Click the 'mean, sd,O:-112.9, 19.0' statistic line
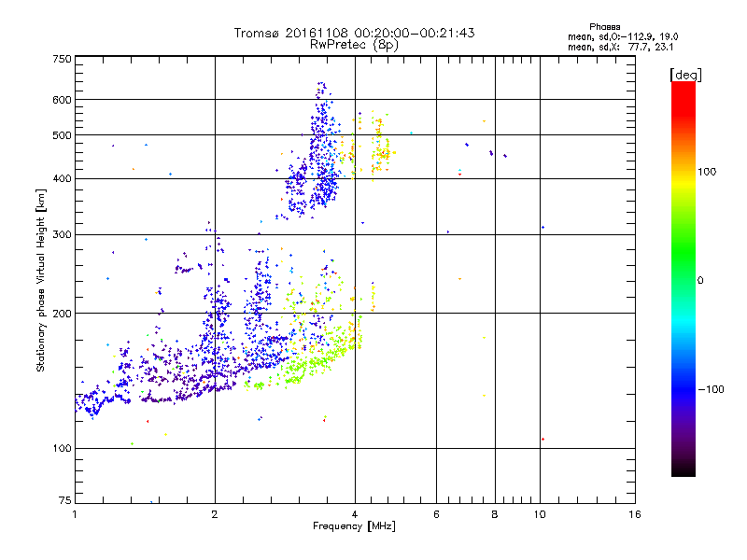 pos(623,36)
